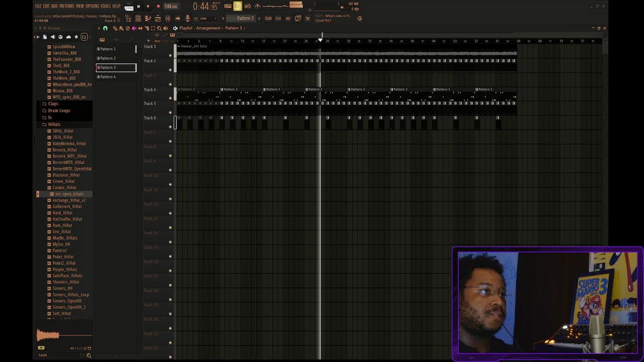Click the tempo 144 field
Viewport: 644px width, 362px height.
[x=171, y=6]
